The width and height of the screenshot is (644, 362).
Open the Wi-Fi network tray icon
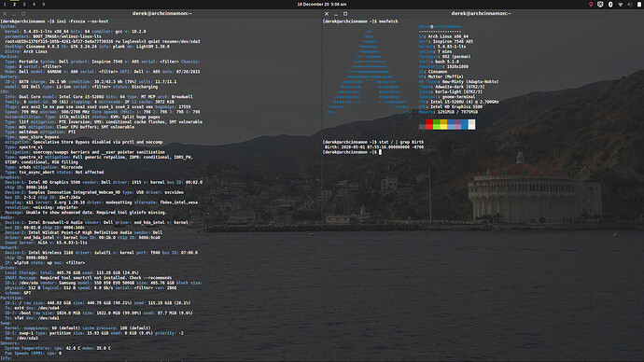click(x=620, y=4)
